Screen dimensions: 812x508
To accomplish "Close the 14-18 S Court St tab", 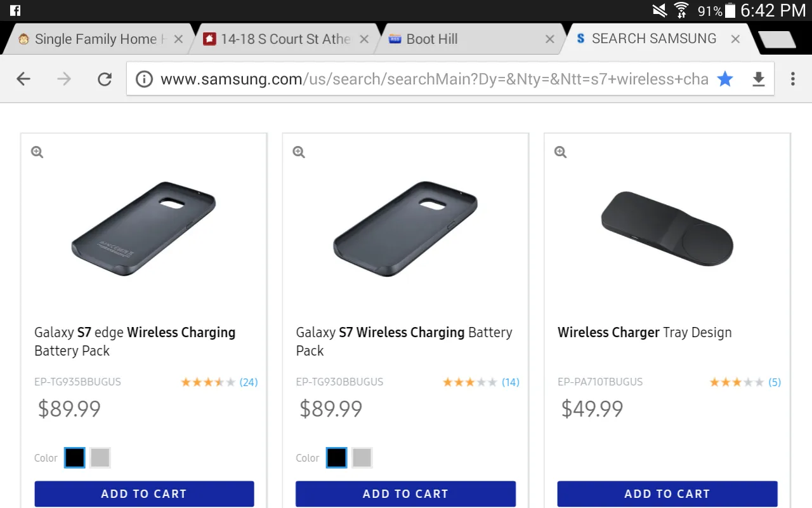I will click(x=364, y=39).
